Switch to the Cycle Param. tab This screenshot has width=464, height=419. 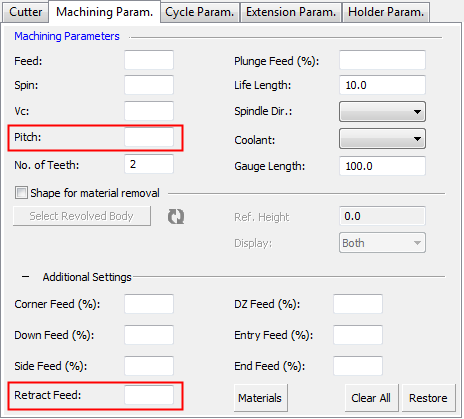pyautogui.click(x=200, y=12)
